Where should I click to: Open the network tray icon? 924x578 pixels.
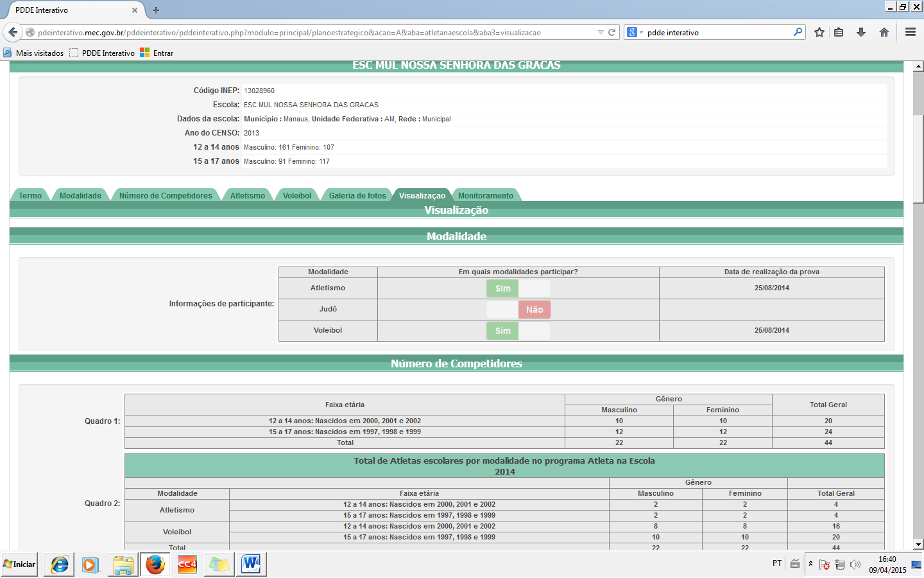[x=840, y=565]
